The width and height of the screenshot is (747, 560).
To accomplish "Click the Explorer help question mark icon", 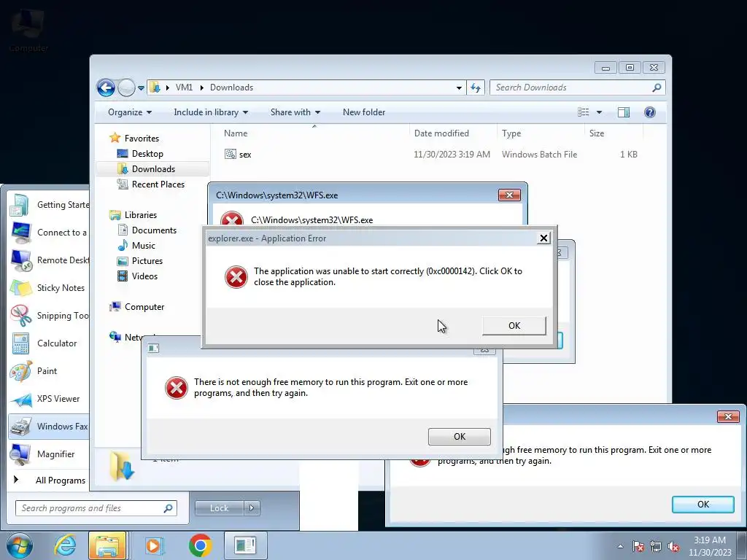I will click(x=650, y=112).
